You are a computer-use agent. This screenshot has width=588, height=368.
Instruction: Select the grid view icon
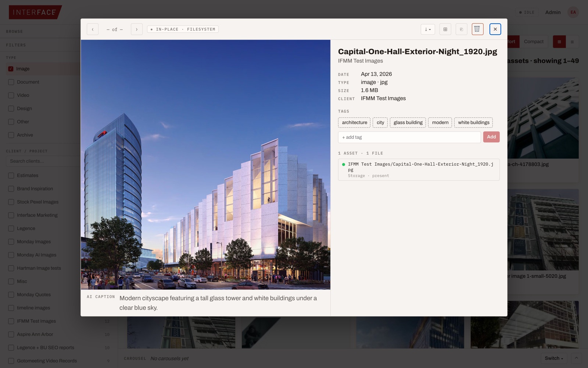tap(559, 42)
